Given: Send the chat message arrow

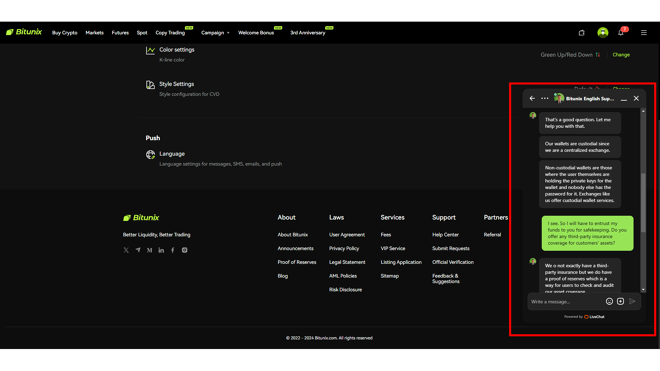Looking at the screenshot, I should click(632, 302).
